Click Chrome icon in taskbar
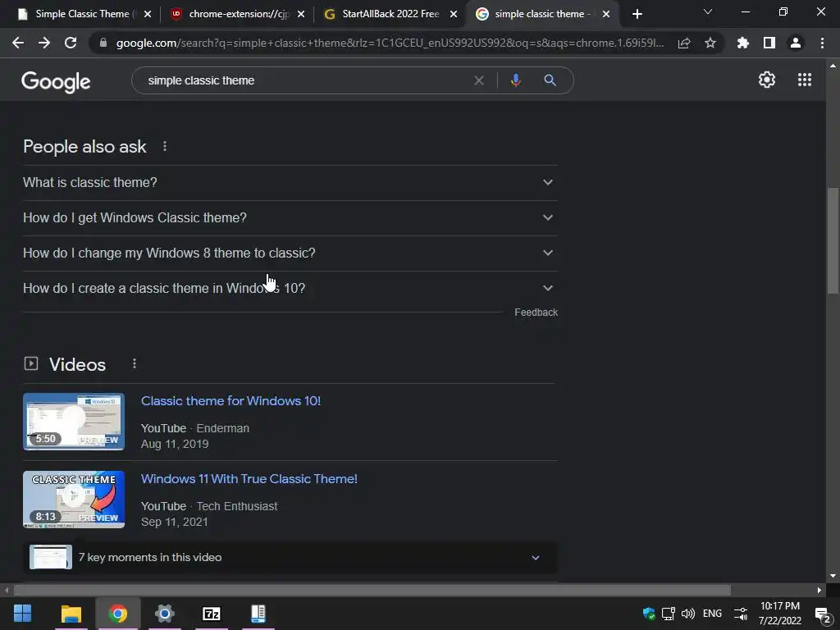This screenshot has height=630, width=840. (118, 614)
